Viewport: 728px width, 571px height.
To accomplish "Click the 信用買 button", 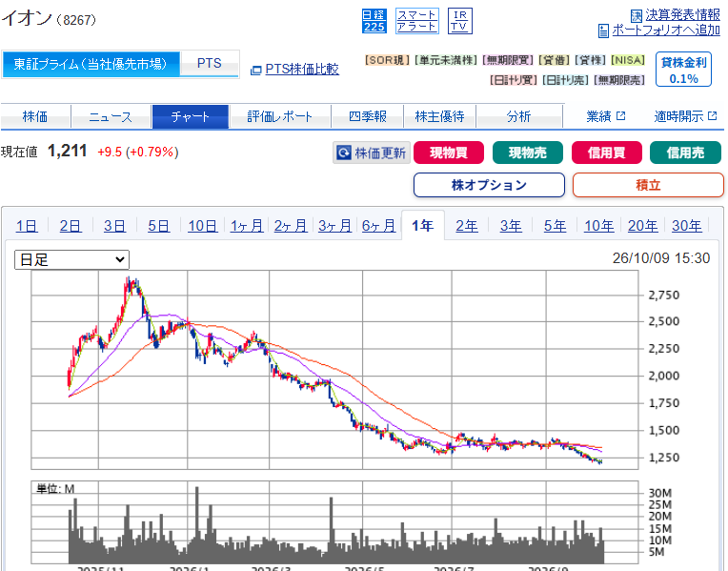I will point(606,153).
